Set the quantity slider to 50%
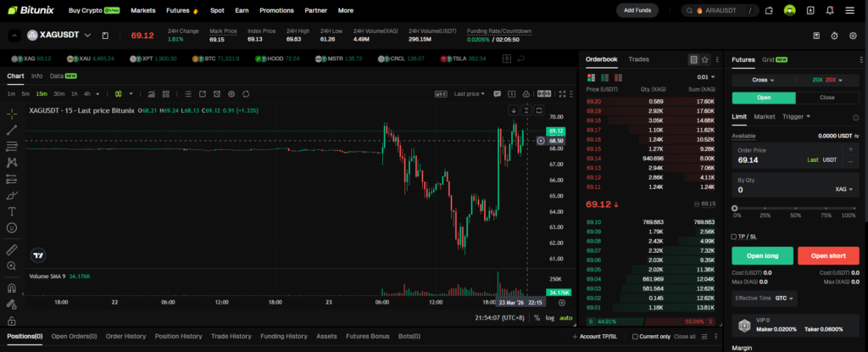Screen dimensions: 868x352 (x=795, y=209)
